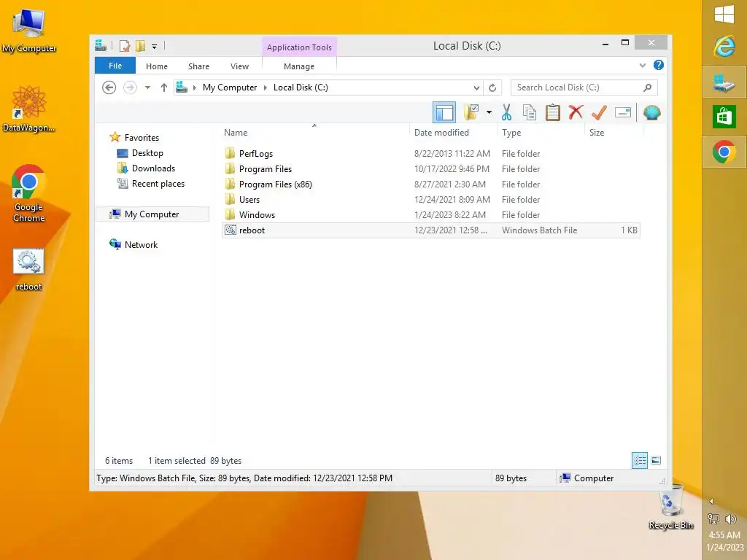Switch to the Share ribbon tab
The width and height of the screenshot is (747, 560).
click(x=198, y=66)
